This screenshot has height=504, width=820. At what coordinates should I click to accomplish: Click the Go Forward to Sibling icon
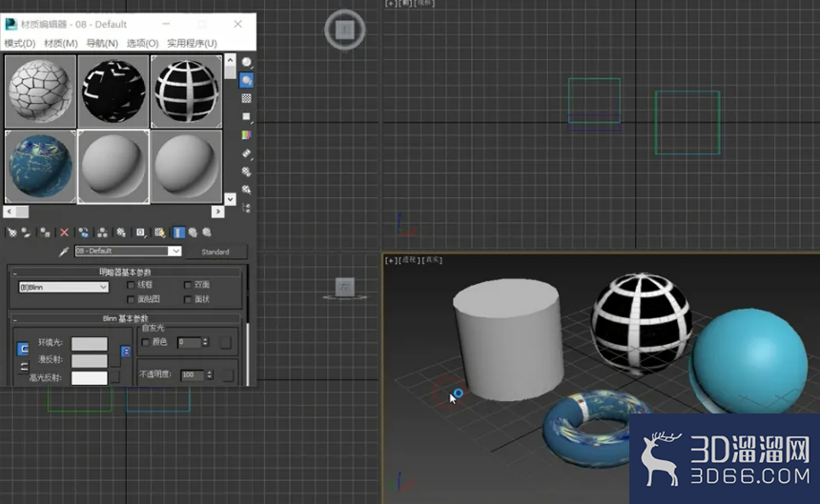[207, 232]
